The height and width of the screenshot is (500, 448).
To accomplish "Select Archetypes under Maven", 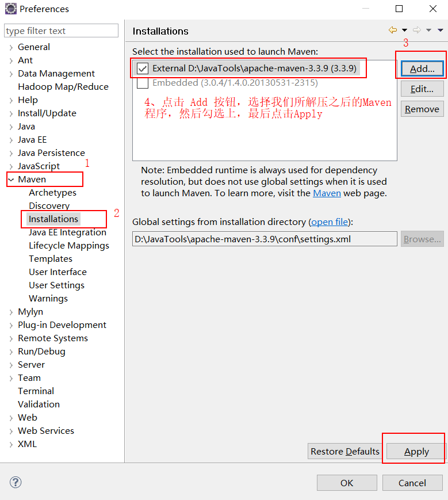I will [x=52, y=193].
